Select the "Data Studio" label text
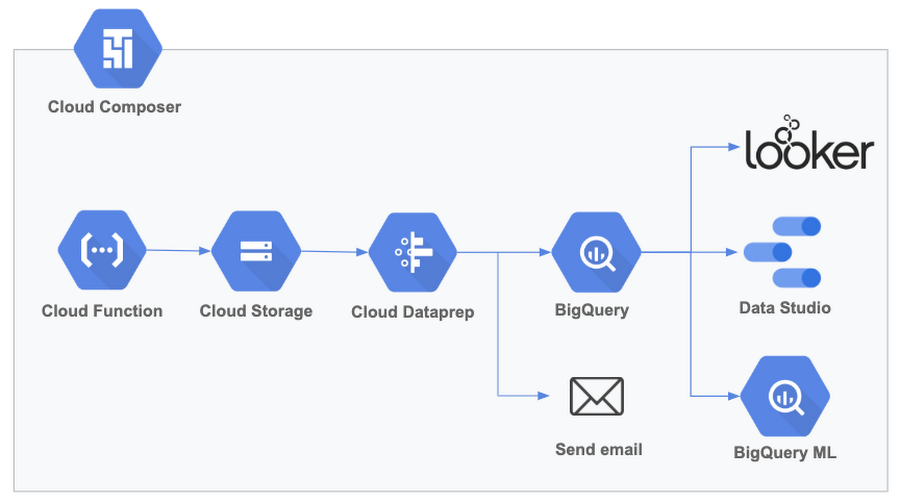The width and height of the screenshot is (900, 502). [785, 308]
